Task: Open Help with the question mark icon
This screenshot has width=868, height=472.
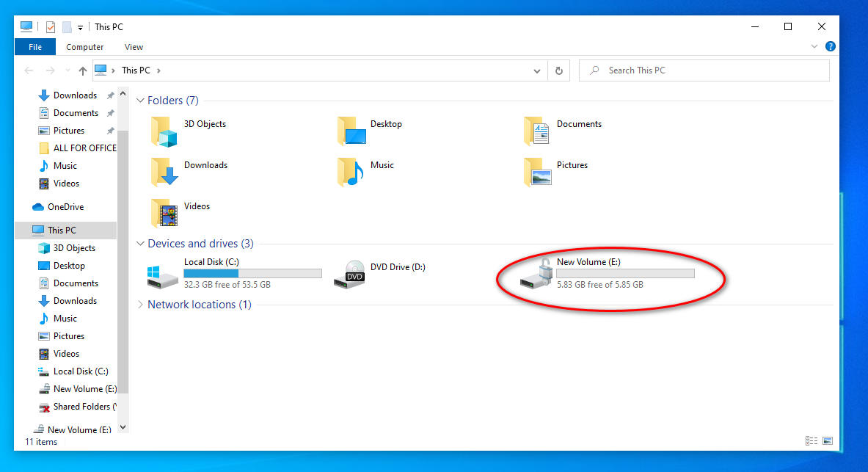Action: tap(831, 46)
